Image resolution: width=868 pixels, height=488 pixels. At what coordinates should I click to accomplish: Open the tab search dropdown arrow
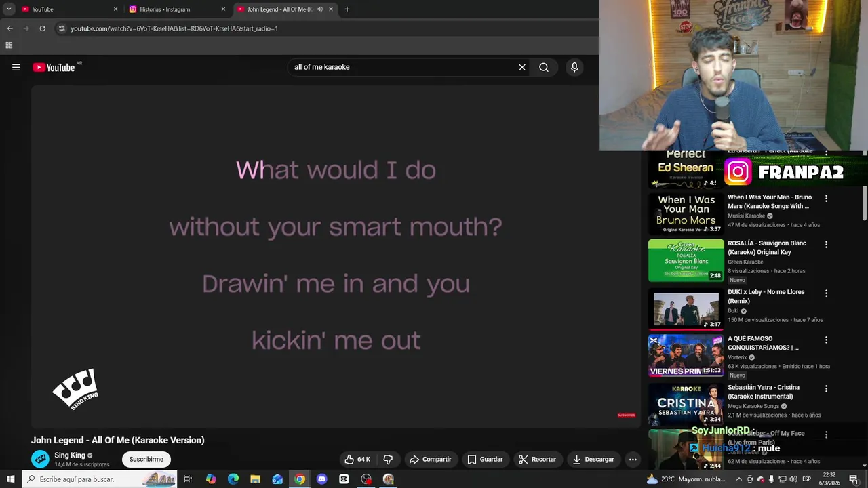9,9
